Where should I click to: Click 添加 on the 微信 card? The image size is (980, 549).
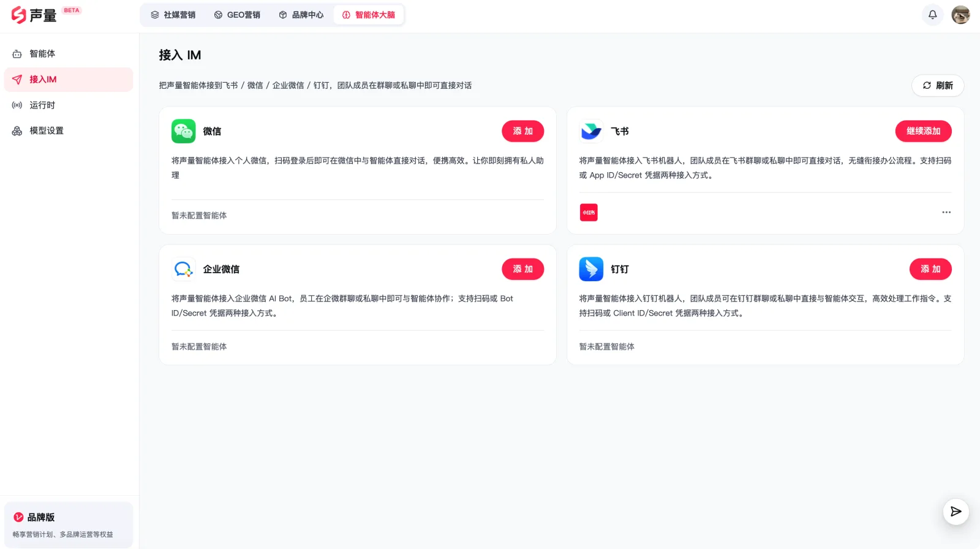tap(523, 131)
